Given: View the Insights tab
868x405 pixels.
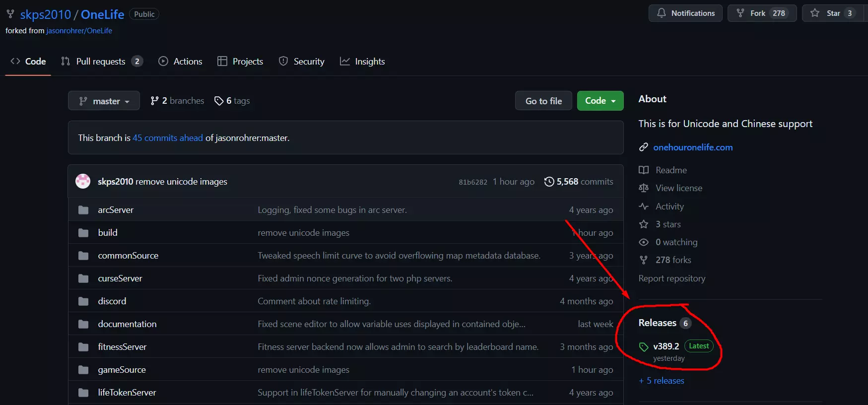Looking at the screenshot, I should click(362, 62).
